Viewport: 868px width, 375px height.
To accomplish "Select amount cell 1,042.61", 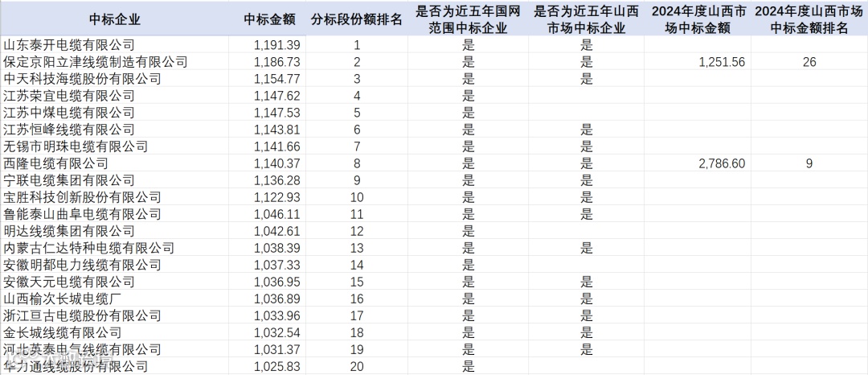I will pos(268,231).
